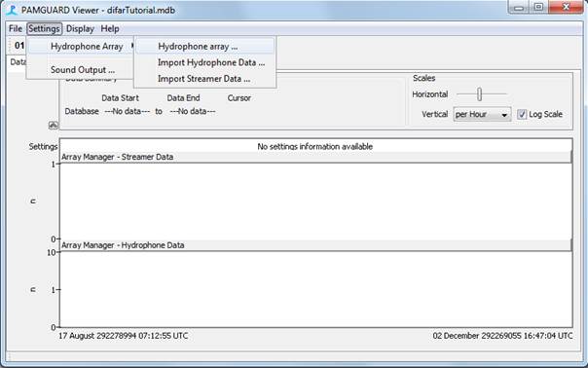The image size is (588, 368).
Task: Toggle the Log Scale checkbox
Action: pyautogui.click(x=522, y=115)
